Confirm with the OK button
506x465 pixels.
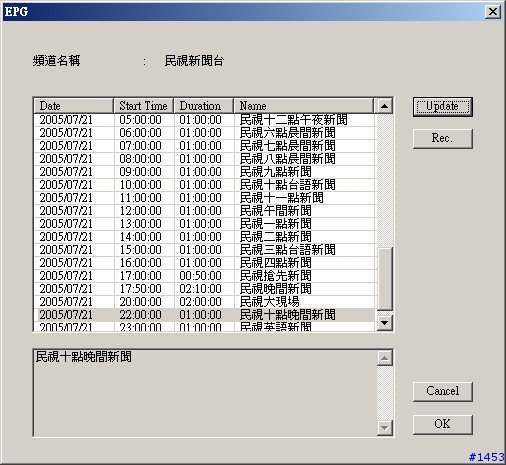click(443, 424)
